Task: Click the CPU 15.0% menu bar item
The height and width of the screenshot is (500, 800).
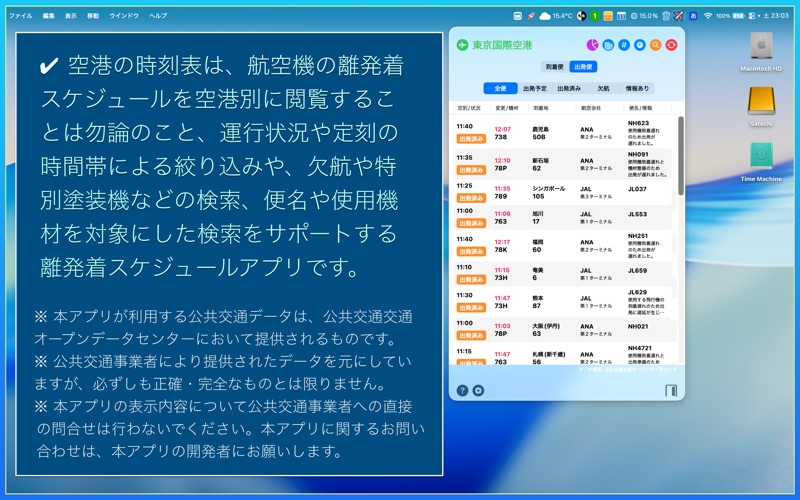Action: (644, 16)
